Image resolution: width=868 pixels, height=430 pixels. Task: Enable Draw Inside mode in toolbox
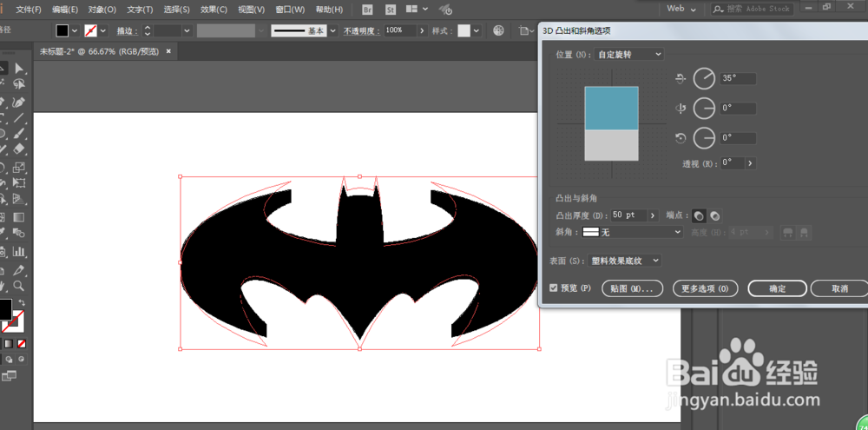coord(22,359)
